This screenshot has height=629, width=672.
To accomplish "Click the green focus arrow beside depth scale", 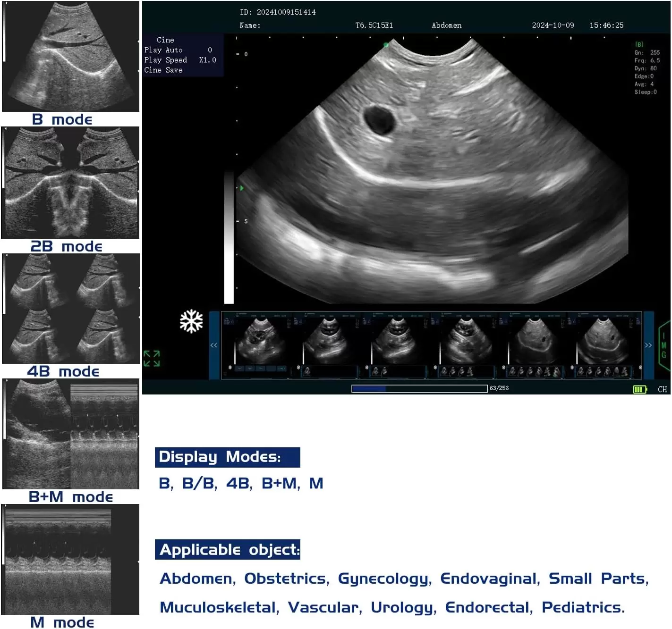I will pos(242,188).
